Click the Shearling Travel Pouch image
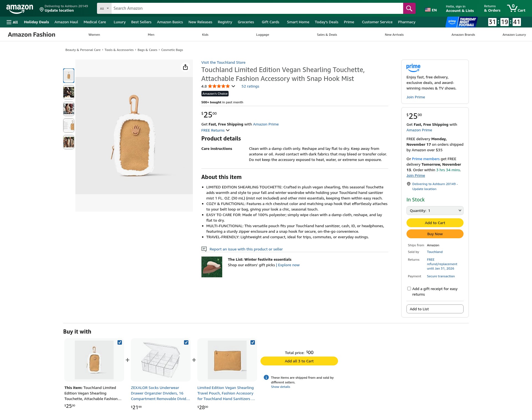This screenshot has width=532, height=420. pyautogui.click(x=227, y=360)
